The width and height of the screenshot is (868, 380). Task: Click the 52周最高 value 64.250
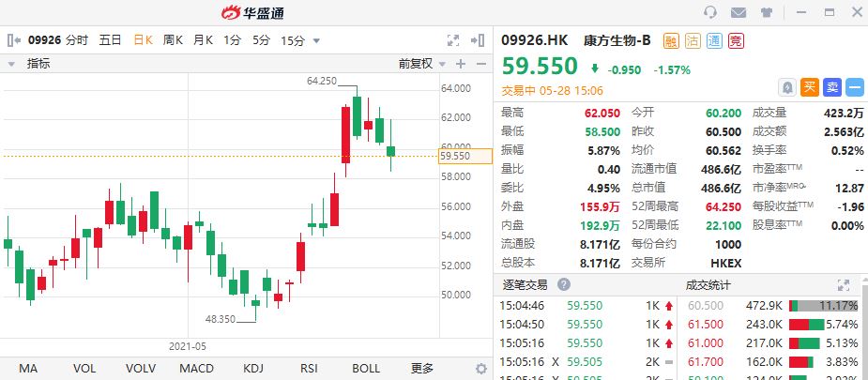[x=723, y=206]
